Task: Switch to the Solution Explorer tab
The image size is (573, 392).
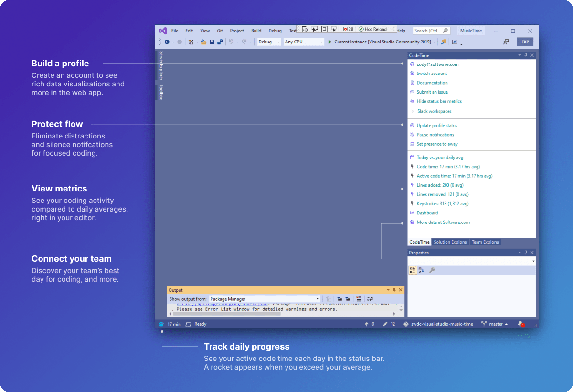Action: (450, 242)
